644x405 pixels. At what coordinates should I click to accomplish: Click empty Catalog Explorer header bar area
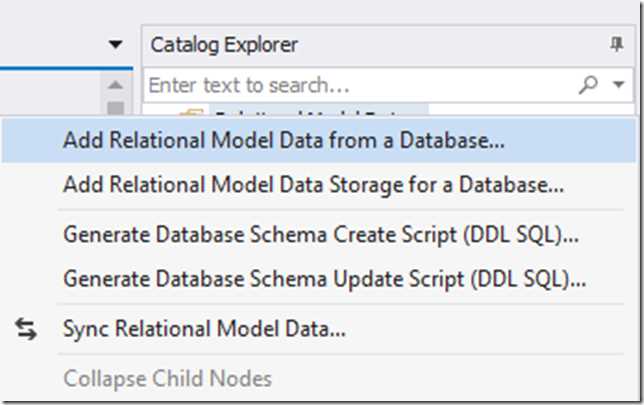[x=452, y=44]
